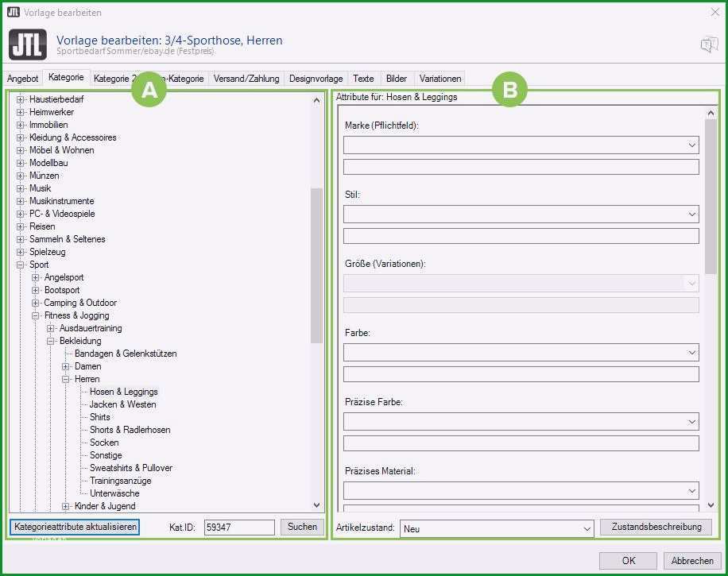The height and width of the screenshot is (576, 728).
Task: Open the Stil dropdown
Action: (x=521, y=215)
